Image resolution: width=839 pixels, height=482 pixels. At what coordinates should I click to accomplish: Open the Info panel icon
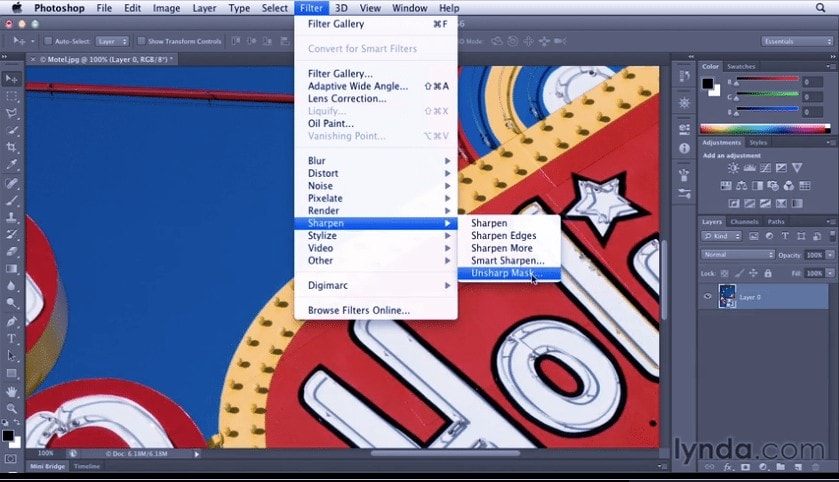point(684,148)
